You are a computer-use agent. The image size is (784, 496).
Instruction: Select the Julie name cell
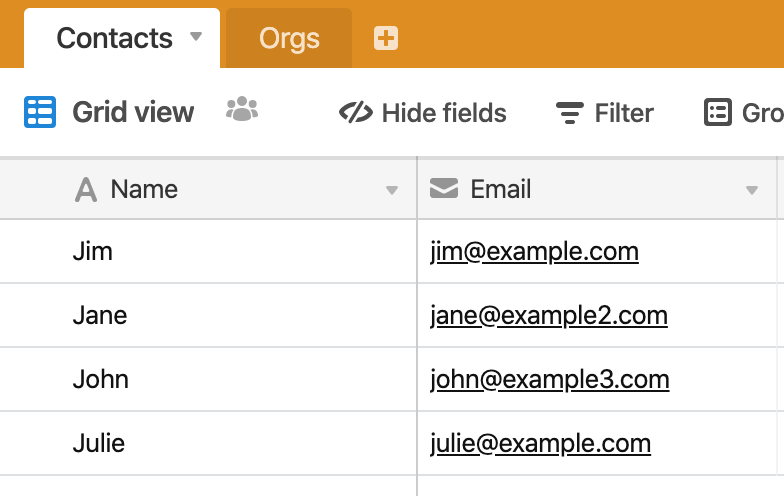point(208,444)
